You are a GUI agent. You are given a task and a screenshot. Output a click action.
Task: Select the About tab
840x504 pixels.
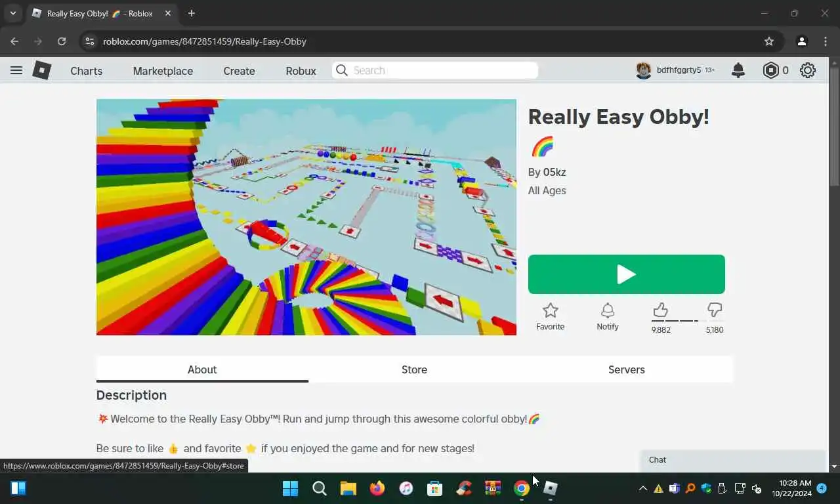point(202,369)
